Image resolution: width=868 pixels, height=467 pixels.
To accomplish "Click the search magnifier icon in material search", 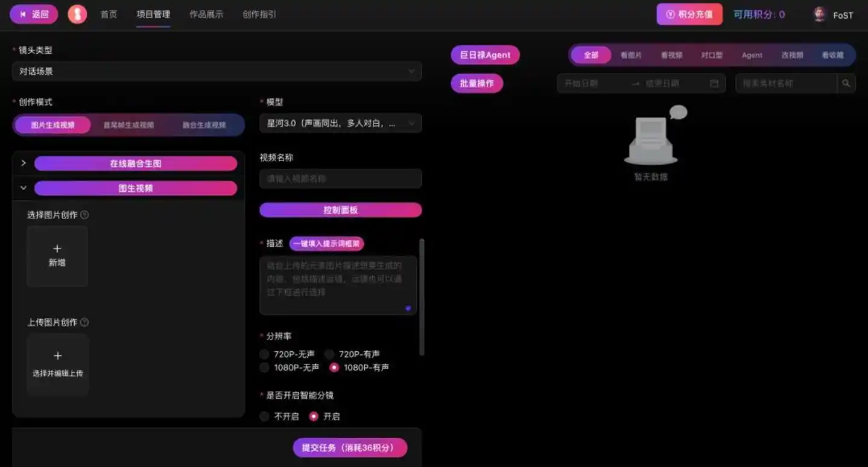I will coord(846,83).
